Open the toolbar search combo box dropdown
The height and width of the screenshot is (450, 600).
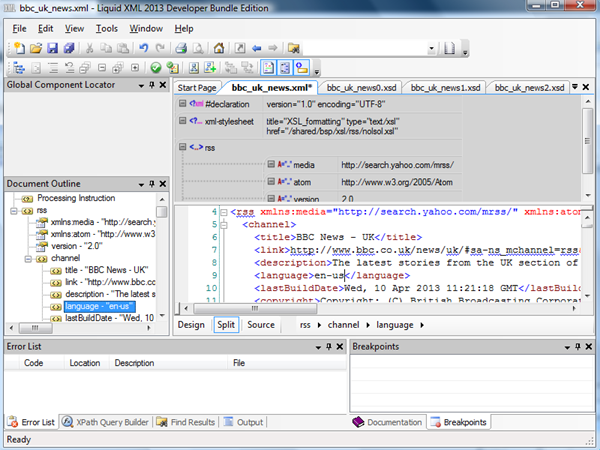click(x=432, y=48)
